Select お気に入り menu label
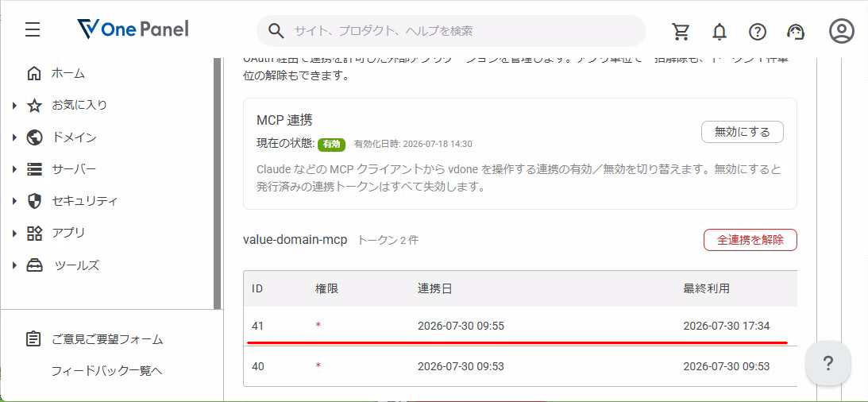Viewport: 868px width, 402px height. click(79, 105)
